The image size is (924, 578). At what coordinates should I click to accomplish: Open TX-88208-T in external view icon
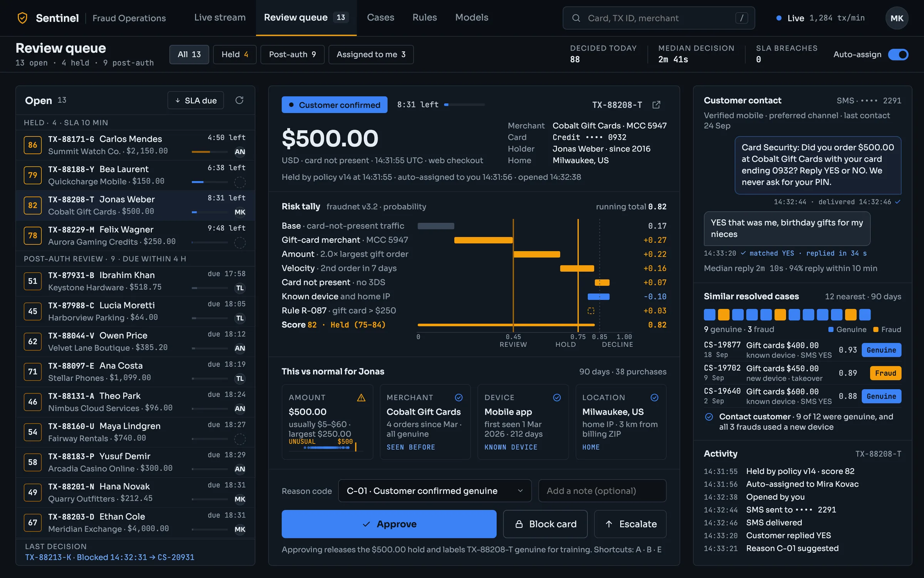656,105
